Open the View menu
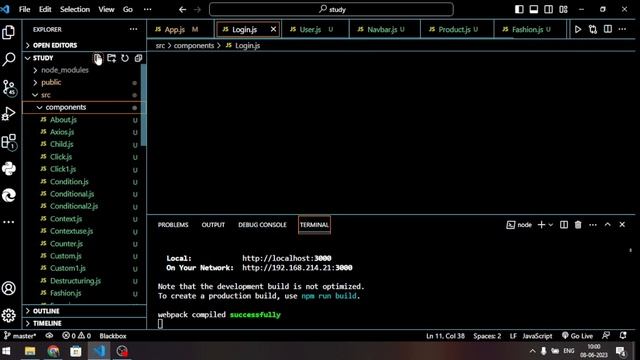Viewport: 640px width, 360px height. (x=106, y=9)
